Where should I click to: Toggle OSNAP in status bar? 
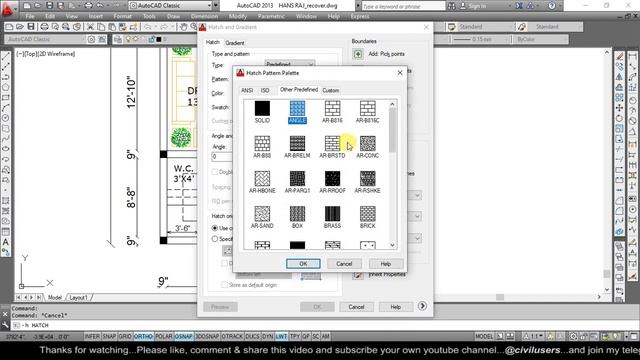click(184, 336)
